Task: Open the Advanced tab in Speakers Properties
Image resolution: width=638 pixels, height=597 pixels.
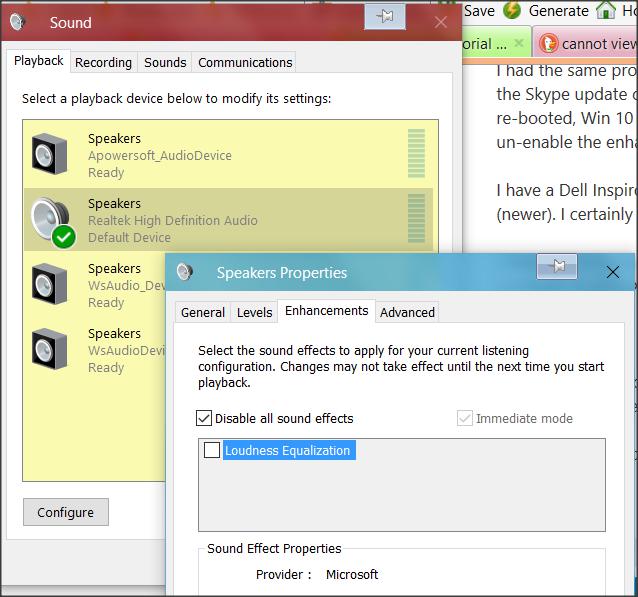Action: (x=407, y=313)
